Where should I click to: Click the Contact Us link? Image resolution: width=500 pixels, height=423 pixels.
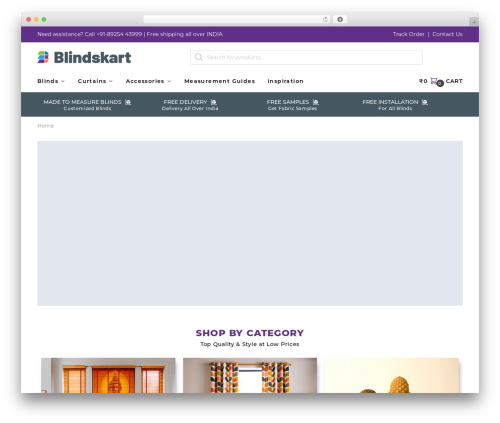pos(447,34)
